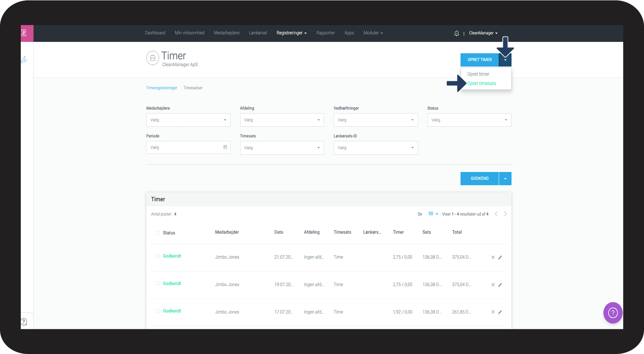Delete the 19.07 timer entry with X icon
Image resolution: width=644 pixels, height=354 pixels.
tap(493, 285)
